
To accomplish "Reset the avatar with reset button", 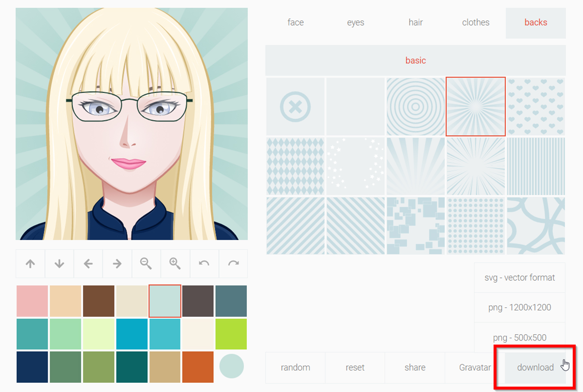I will (x=355, y=368).
